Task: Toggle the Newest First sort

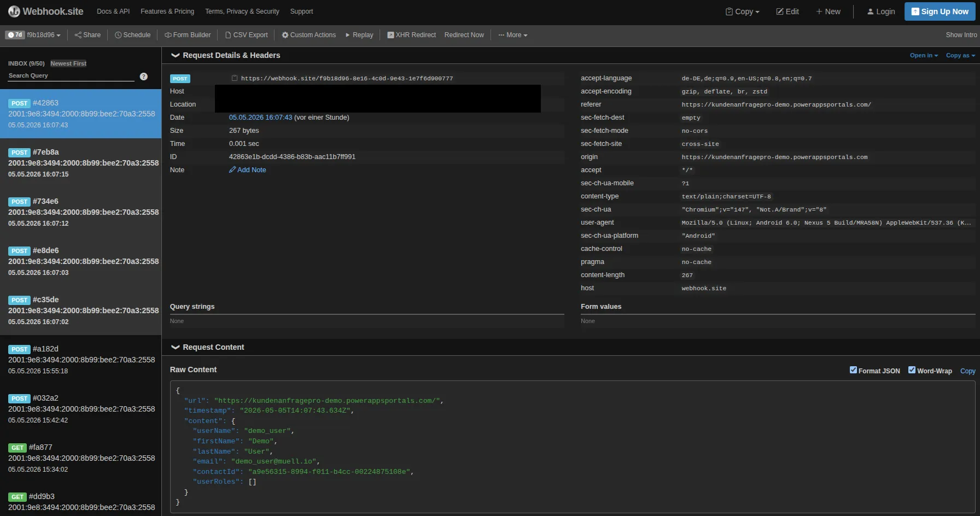Action: pos(68,63)
